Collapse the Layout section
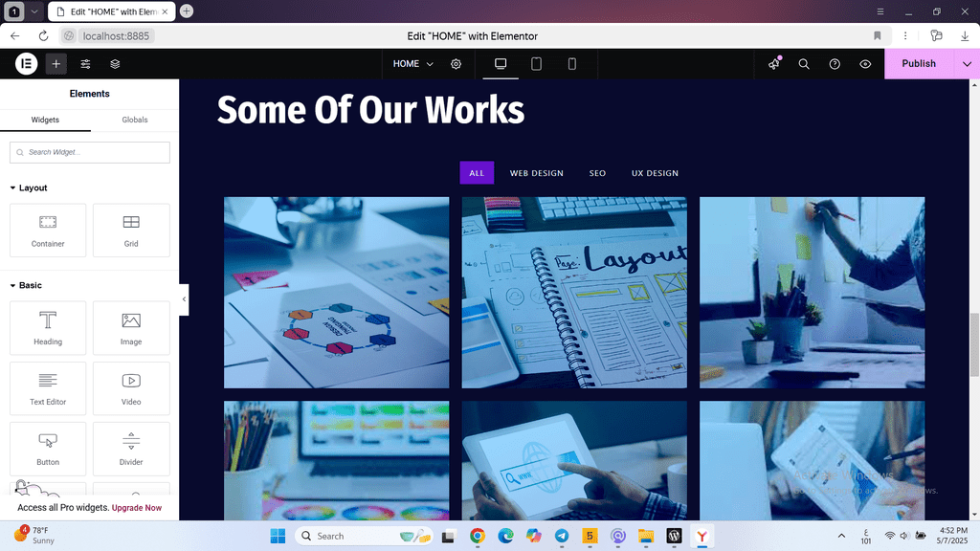The height and width of the screenshot is (551, 980). click(29, 188)
